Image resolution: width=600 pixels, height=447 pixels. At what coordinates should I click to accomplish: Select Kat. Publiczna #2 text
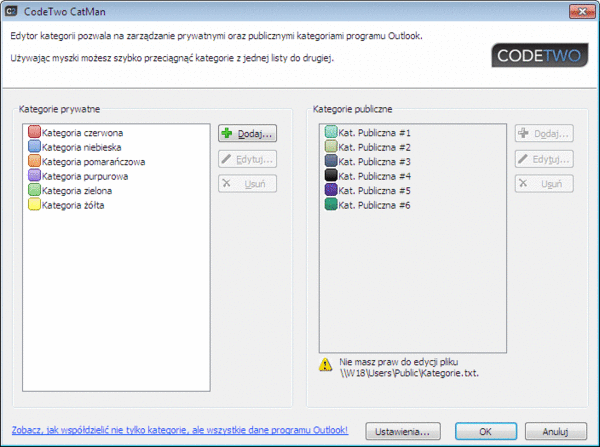click(374, 147)
